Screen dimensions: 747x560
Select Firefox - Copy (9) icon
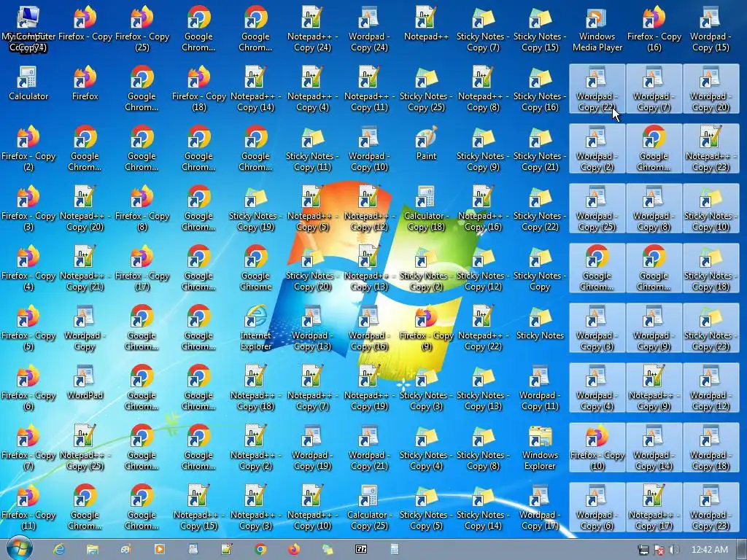click(426, 329)
